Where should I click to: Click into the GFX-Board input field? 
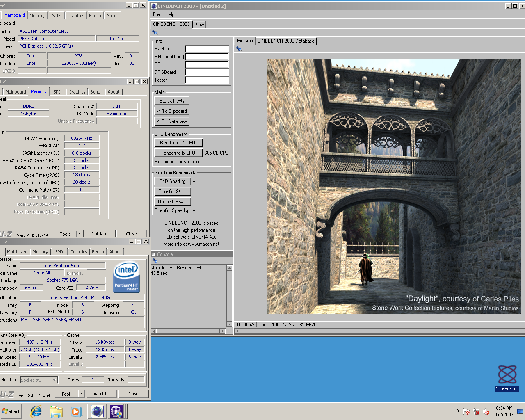[x=207, y=72]
